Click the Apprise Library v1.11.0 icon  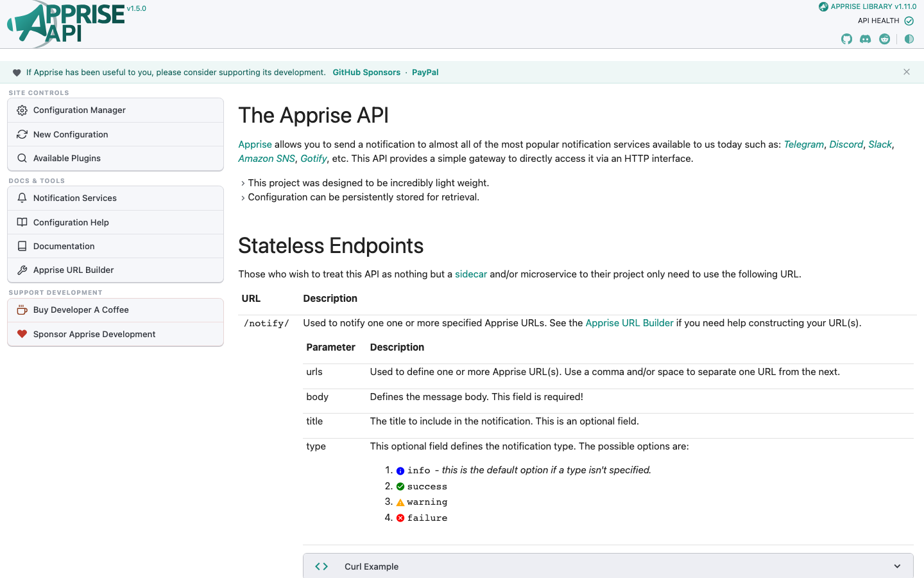823,7
